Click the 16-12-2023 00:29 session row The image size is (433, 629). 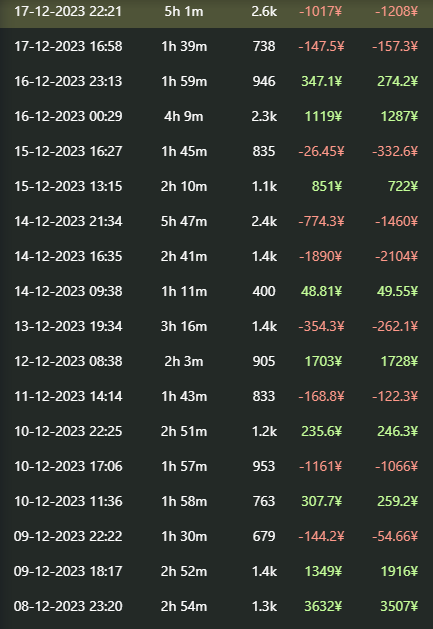216,116
